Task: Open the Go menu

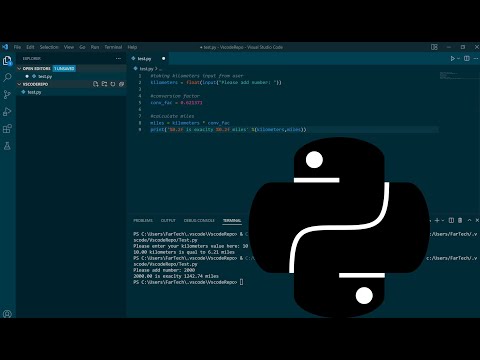Action: pos(82,47)
